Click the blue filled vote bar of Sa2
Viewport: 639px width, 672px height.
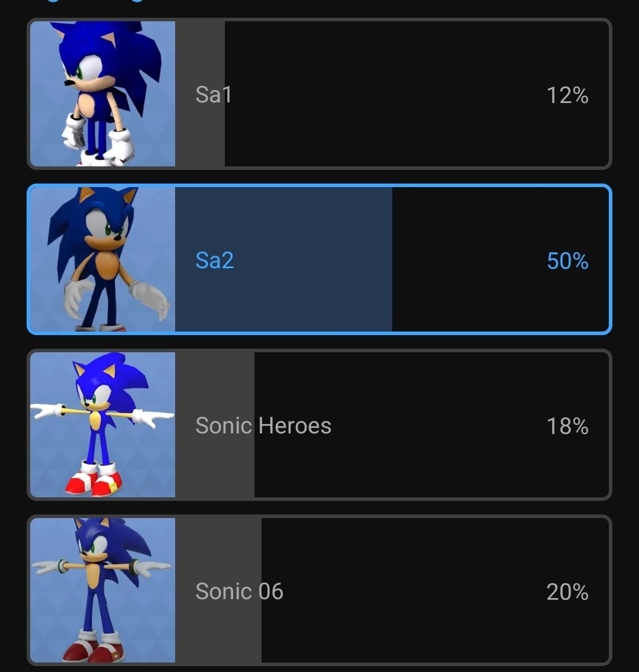(283, 259)
